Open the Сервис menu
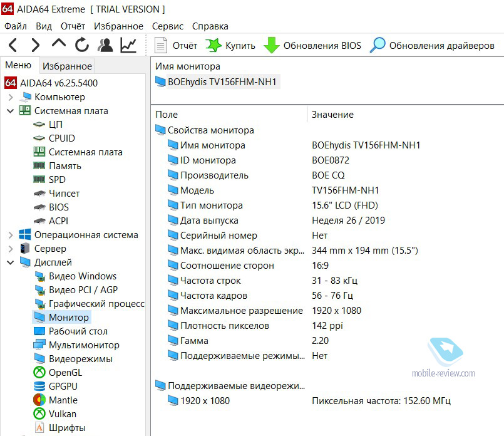The width and height of the screenshot is (504, 436). coord(167,26)
